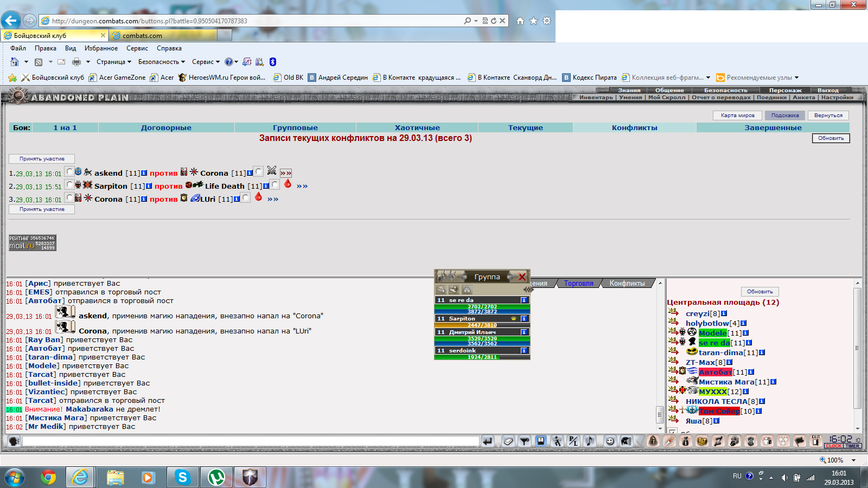Click blood drop icon in conflict 2 row

[x=288, y=184]
